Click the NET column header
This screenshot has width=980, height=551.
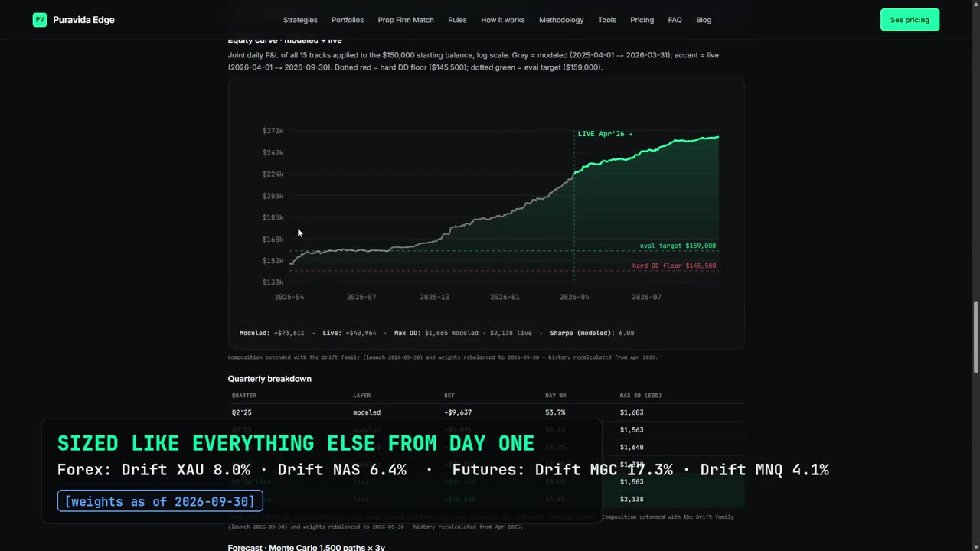(449, 396)
